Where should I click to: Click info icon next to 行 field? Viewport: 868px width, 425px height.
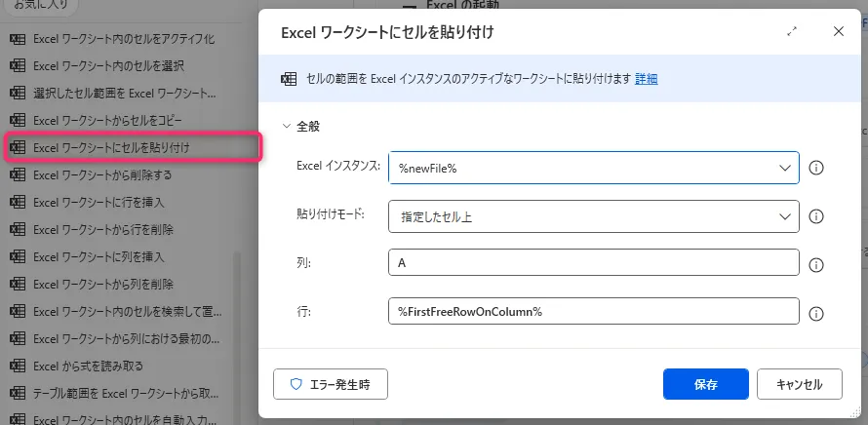tap(817, 313)
